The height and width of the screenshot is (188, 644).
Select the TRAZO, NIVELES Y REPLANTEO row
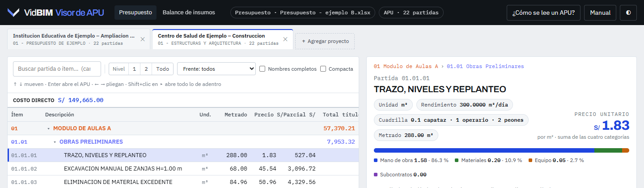tap(183, 155)
